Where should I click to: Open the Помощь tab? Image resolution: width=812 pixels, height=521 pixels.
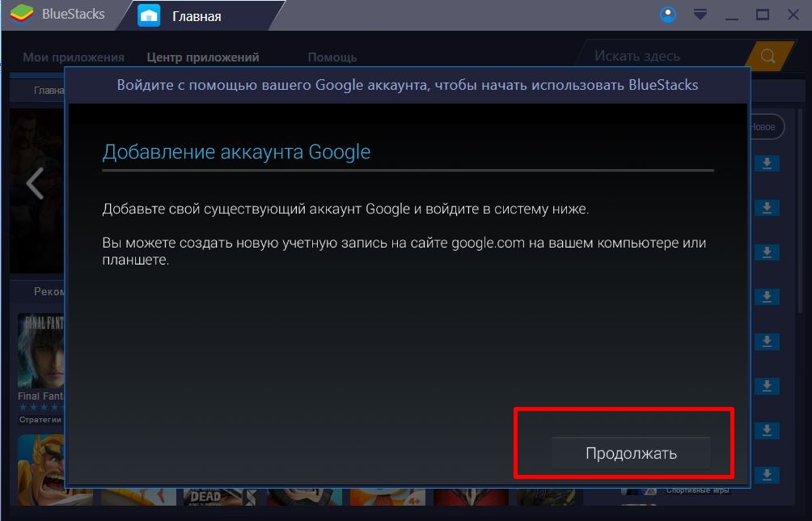point(332,57)
